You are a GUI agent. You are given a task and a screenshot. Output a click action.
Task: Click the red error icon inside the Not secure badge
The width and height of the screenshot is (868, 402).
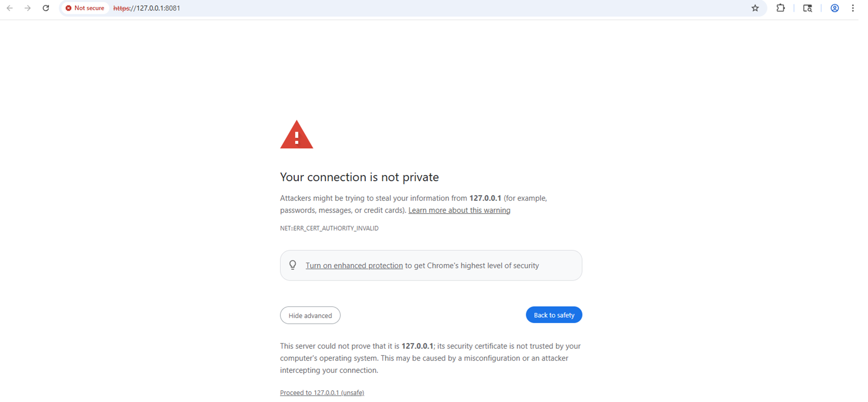pos(69,8)
